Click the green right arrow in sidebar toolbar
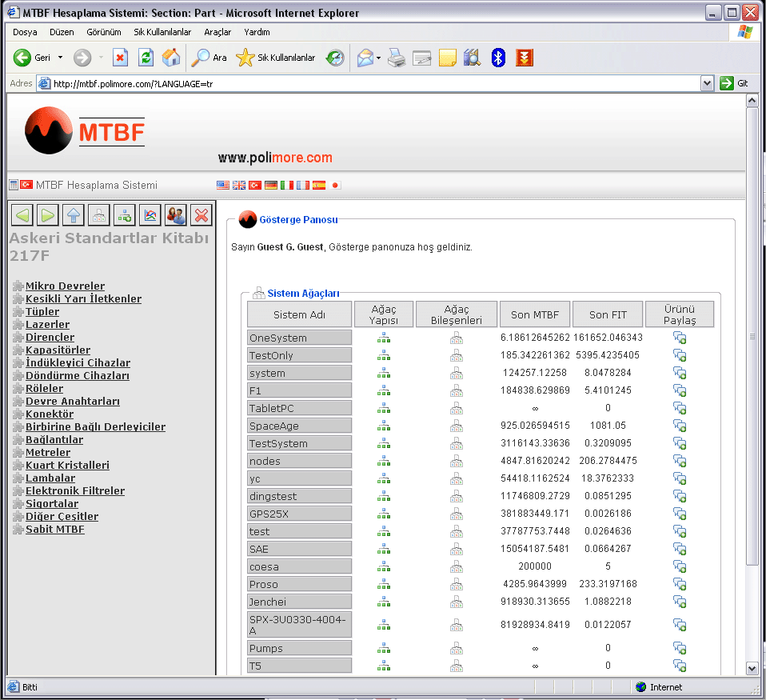Screen dimensions: 766x700 coord(48,215)
